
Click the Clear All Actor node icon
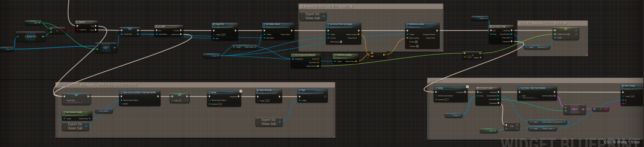[258, 90]
